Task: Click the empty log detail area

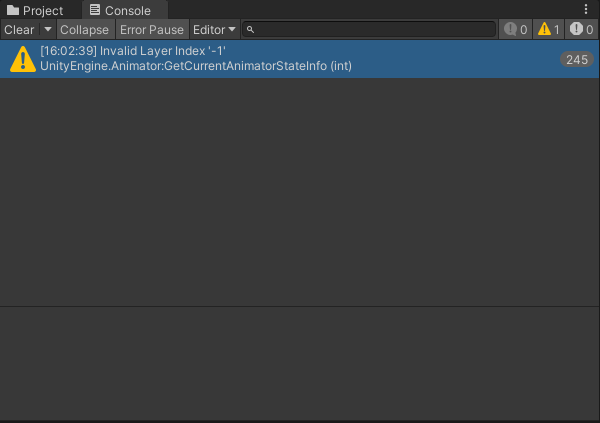Action: point(300,360)
